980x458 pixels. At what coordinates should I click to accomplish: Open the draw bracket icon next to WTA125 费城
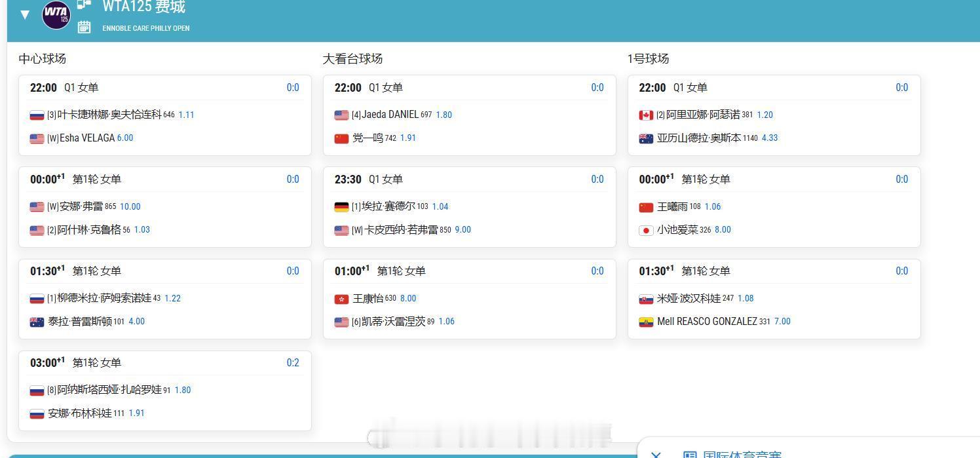pyautogui.click(x=84, y=5)
